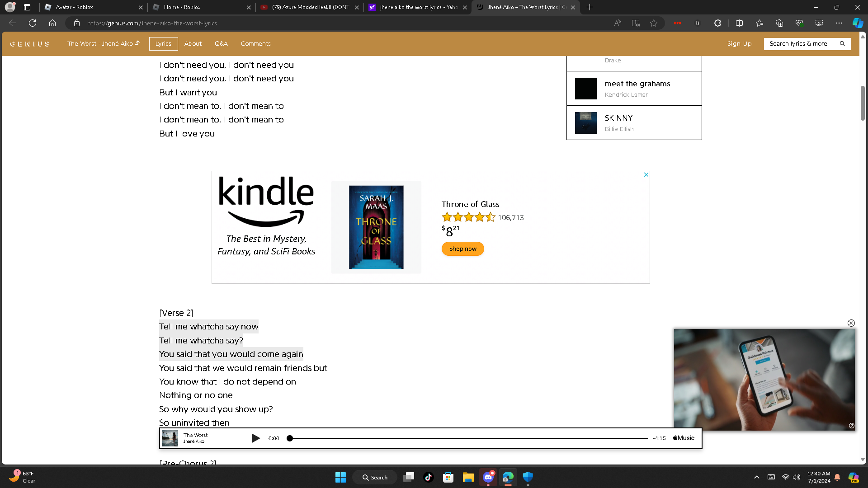The image size is (868, 488).
Task: Click the SKINNY album thumbnail
Action: point(586,123)
